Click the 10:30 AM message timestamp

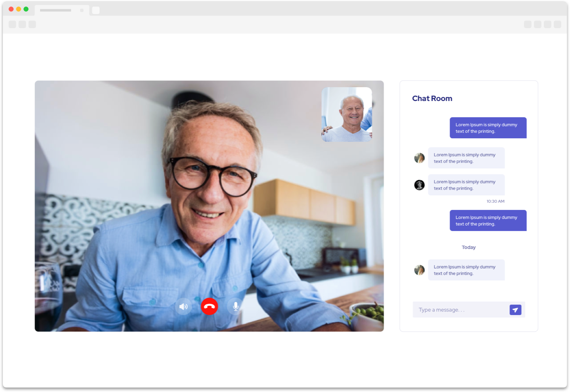click(495, 201)
